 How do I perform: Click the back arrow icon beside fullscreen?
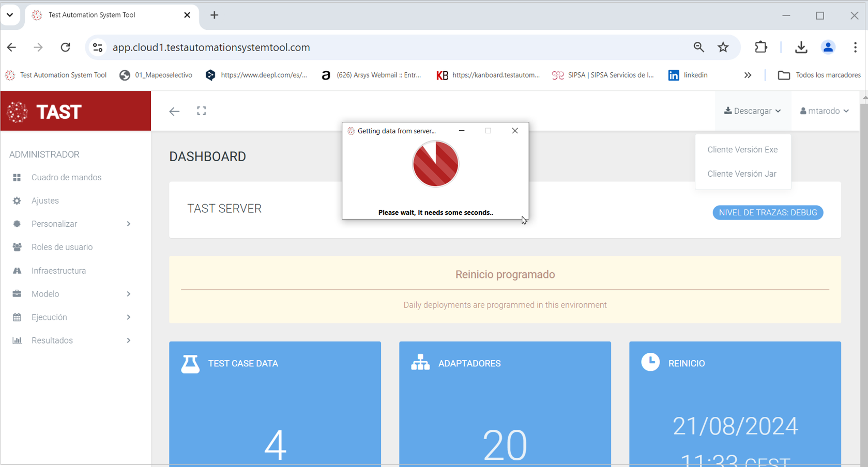(x=174, y=111)
